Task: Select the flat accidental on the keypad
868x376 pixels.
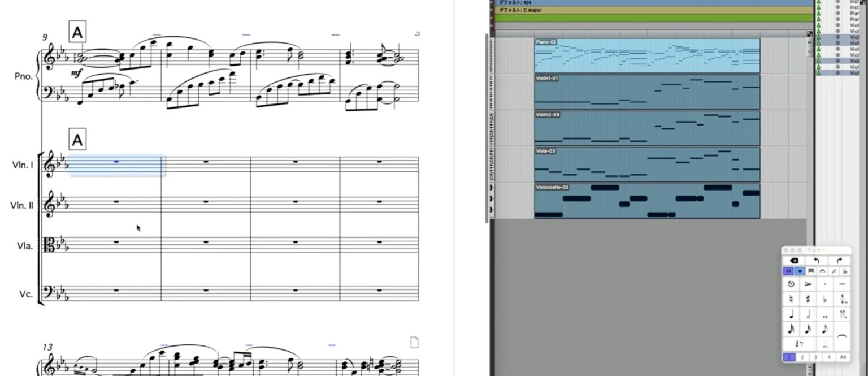Action: point(825,300)
